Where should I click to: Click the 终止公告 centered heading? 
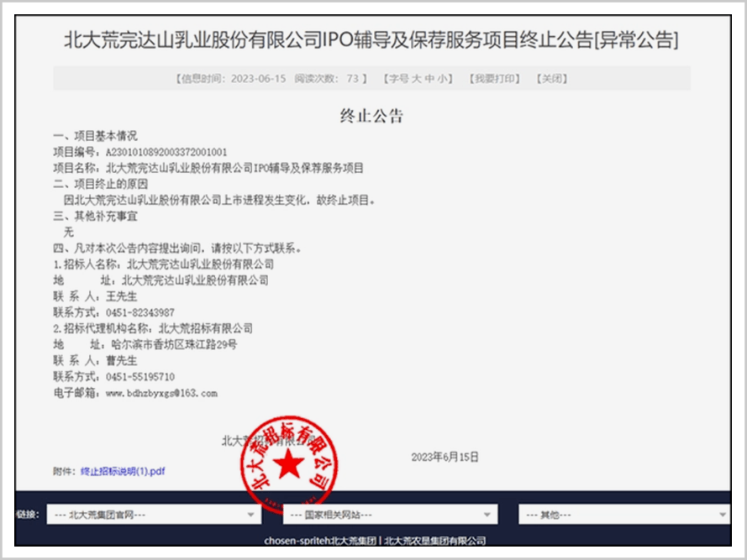371,116
